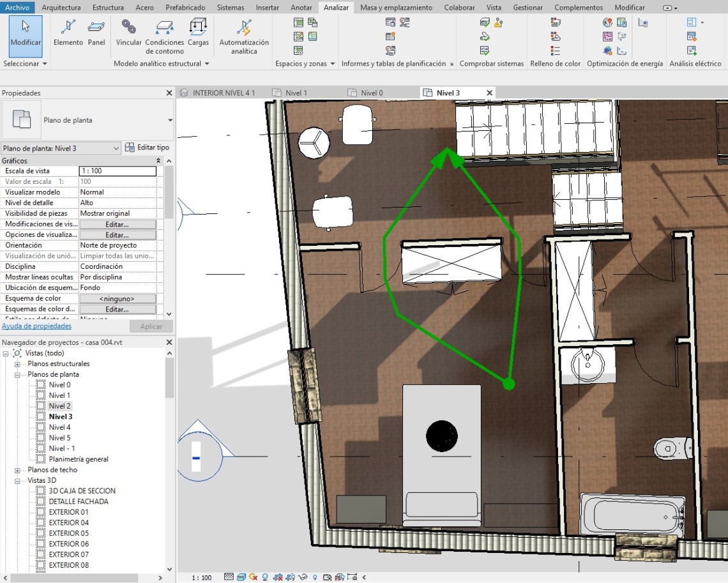Open the Ayuda de propiedades link
728x583 pixels.
pos(36,326)
